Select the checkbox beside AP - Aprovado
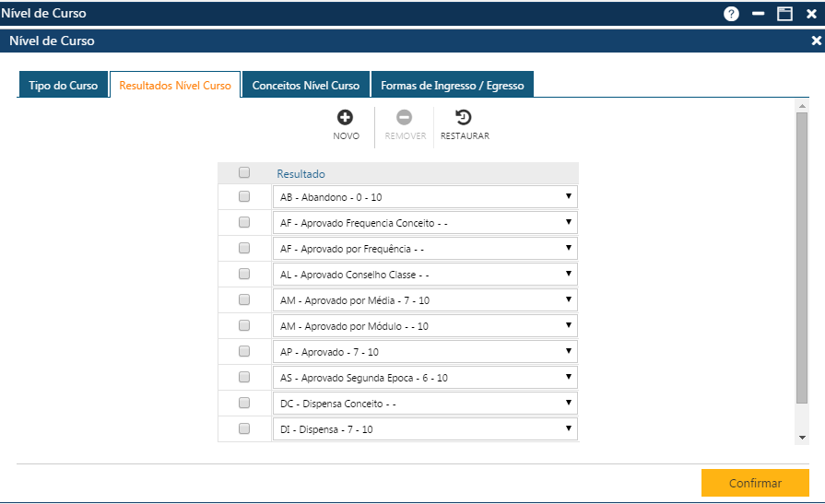 click(x=244, y=351)
